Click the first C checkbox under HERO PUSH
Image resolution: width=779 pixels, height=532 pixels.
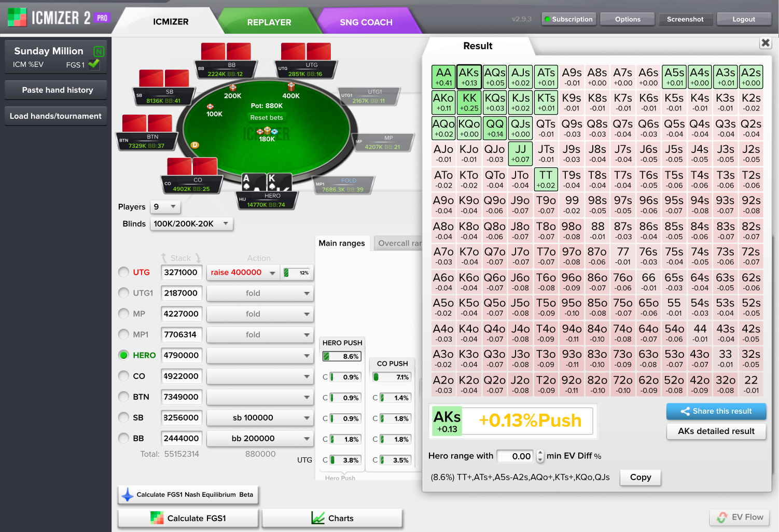[325, 377]
